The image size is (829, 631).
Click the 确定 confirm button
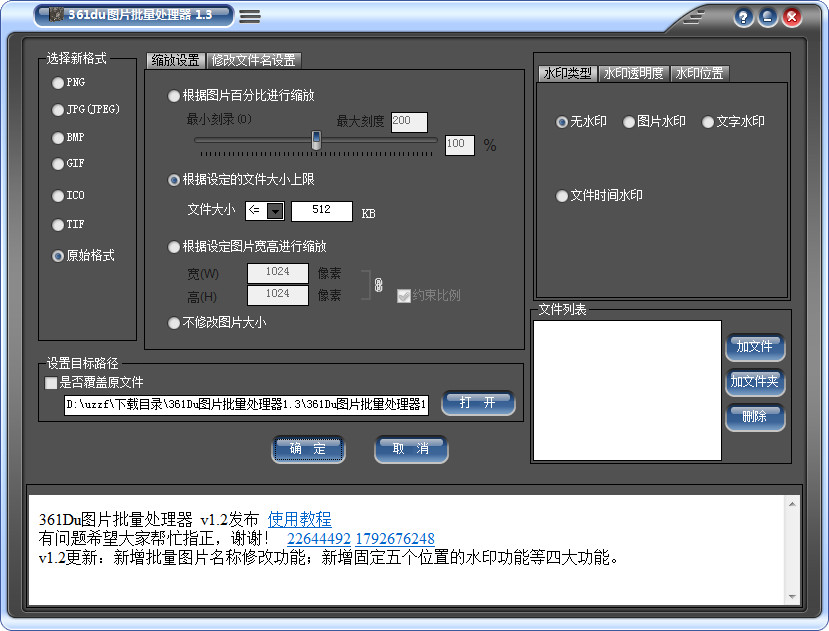[308, 449]
